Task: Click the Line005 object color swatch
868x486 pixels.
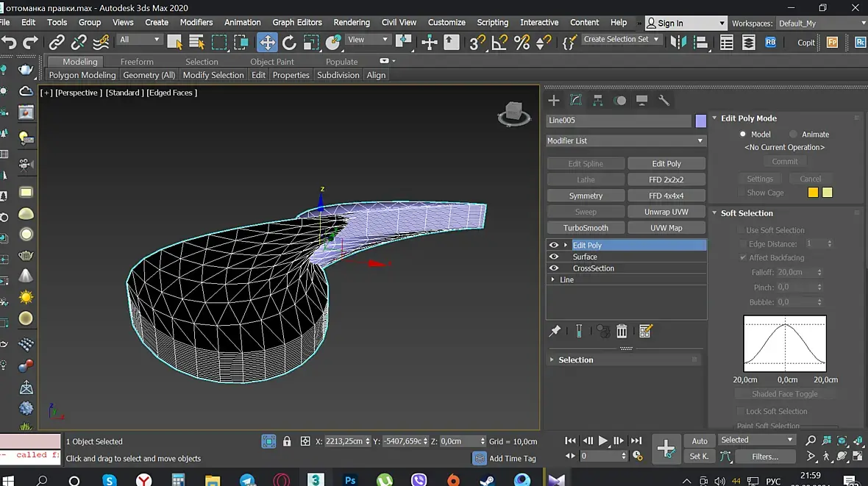Action: coord(701,121)
